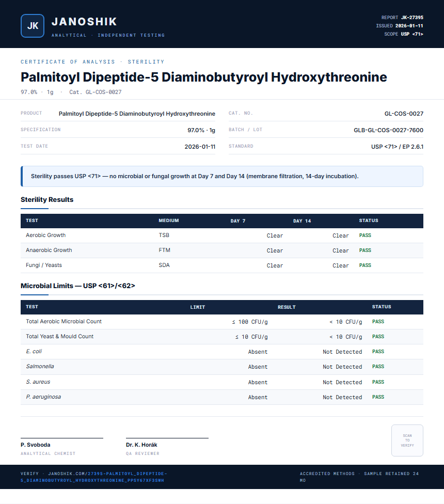The image size is (444, 504).
Task: Click Certificate of Analysis · Sterility label
Action: (92, 62)
